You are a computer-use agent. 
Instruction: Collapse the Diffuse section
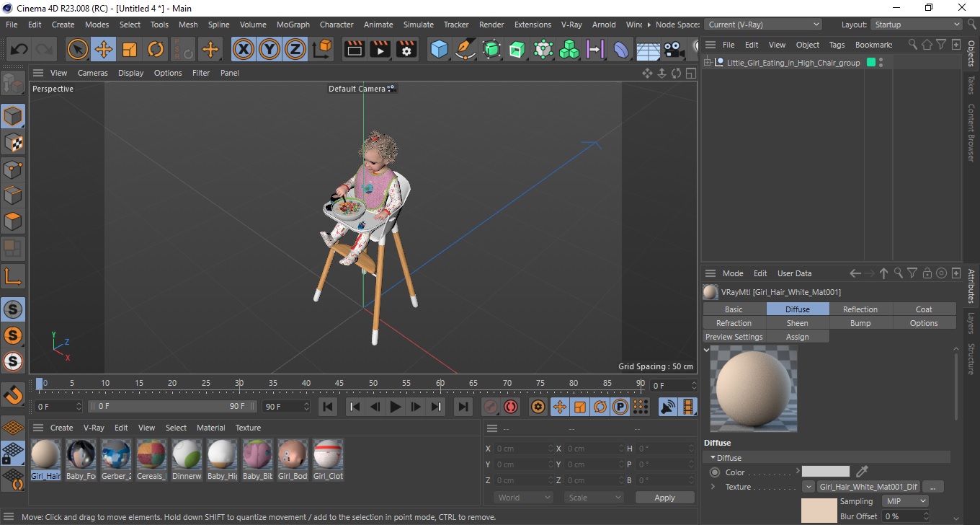click(x=713, y=458)
